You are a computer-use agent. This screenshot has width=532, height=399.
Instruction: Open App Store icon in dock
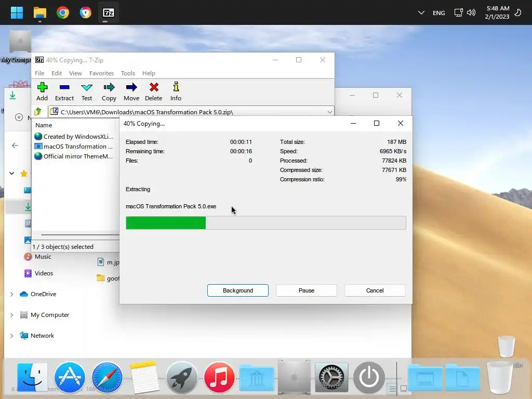(70, 377)
